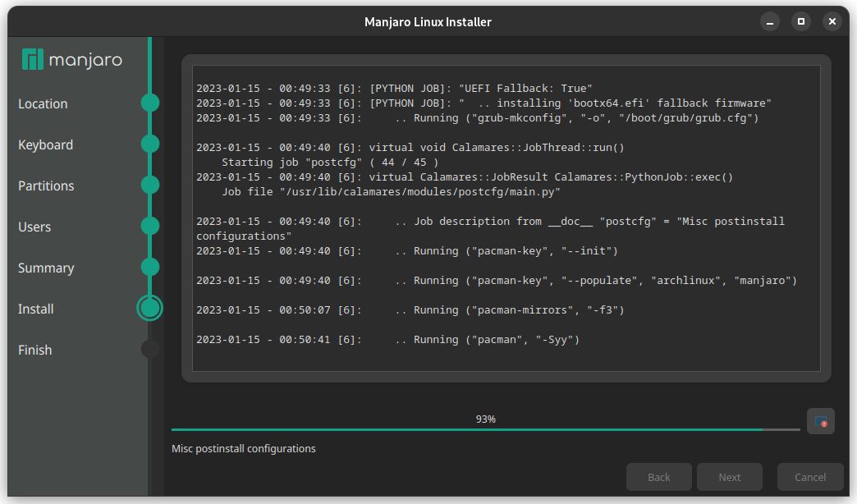Toggle the installation log view button
This screenshot has width=857, height=504.
[820, 421]
